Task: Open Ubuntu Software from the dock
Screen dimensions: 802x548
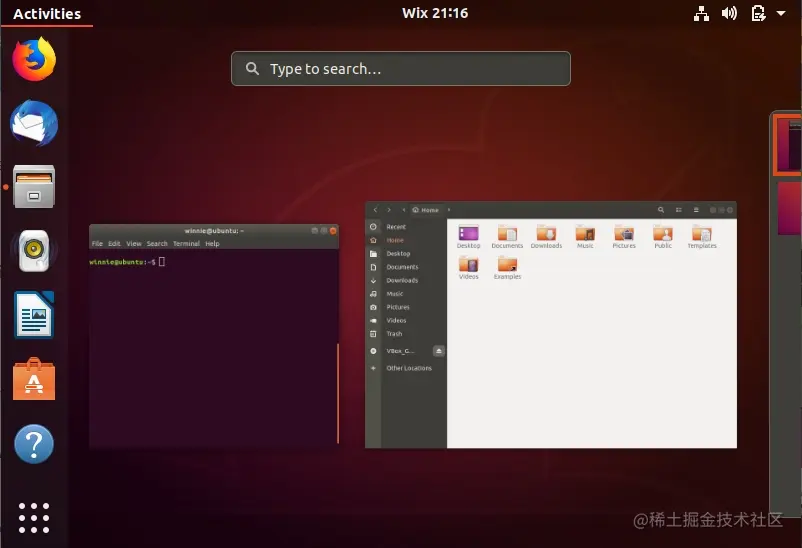Action: [34, 379]
